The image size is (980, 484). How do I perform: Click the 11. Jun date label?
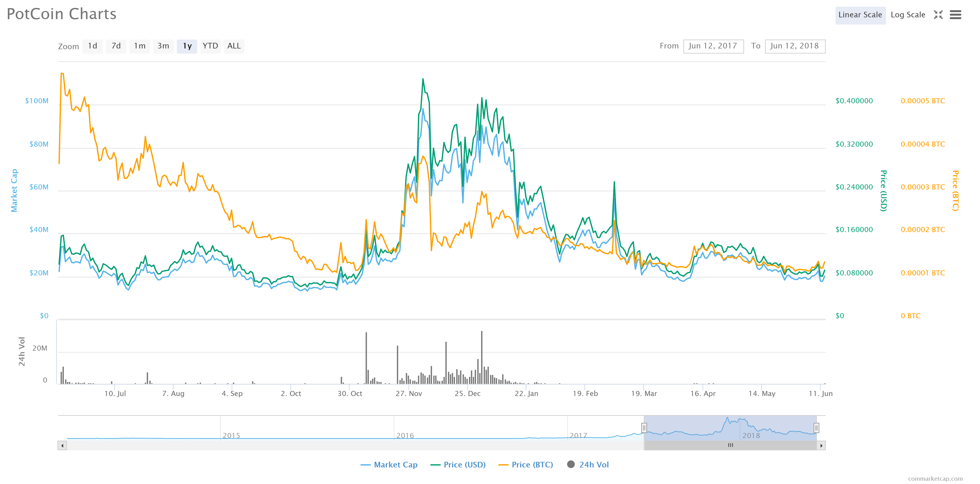820,393
